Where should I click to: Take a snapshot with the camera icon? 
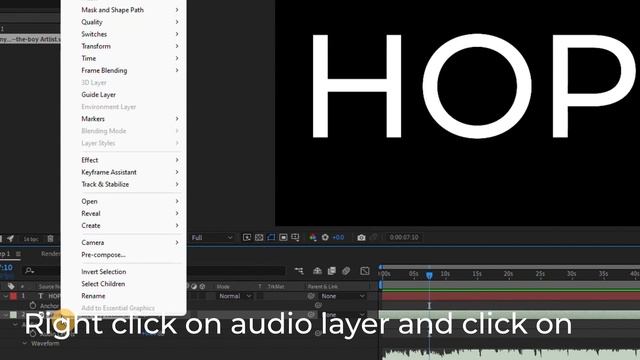coord(361,238)
